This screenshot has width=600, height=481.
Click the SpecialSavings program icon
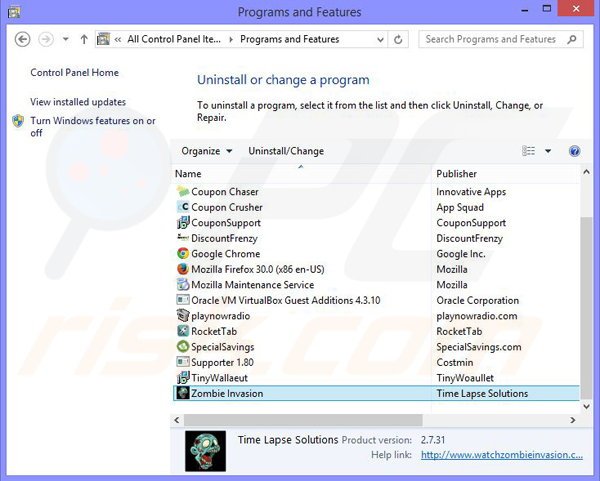pyautogui.click(x=183, y=347)
